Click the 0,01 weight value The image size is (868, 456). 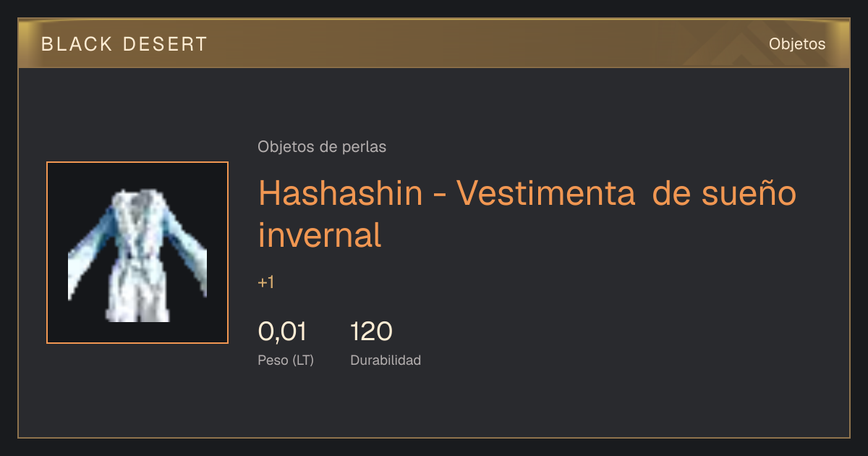282,332
